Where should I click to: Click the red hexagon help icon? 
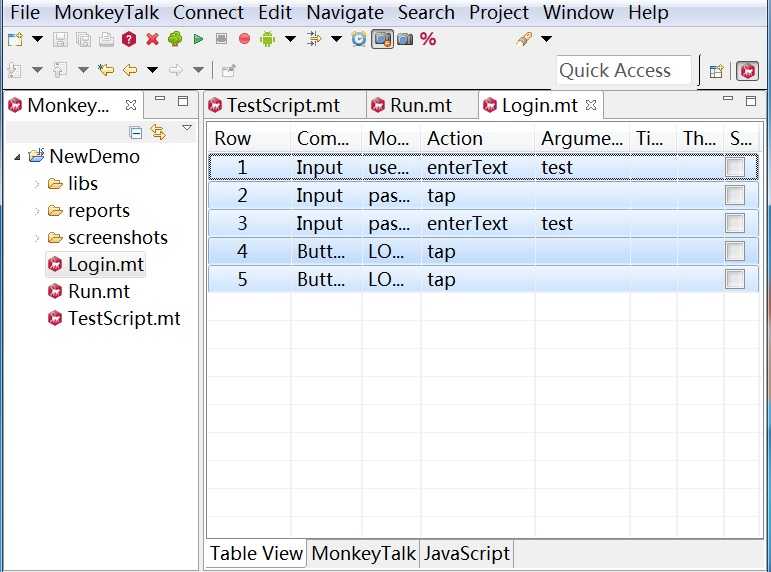pyautogui.click(x=129, y=39)
